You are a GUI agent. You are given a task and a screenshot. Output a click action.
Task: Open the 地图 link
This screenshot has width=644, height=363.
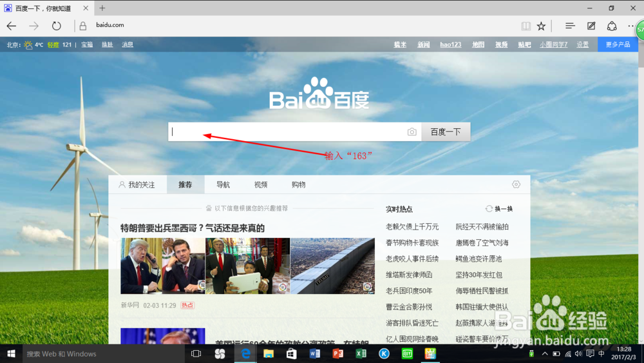(478, 44)
